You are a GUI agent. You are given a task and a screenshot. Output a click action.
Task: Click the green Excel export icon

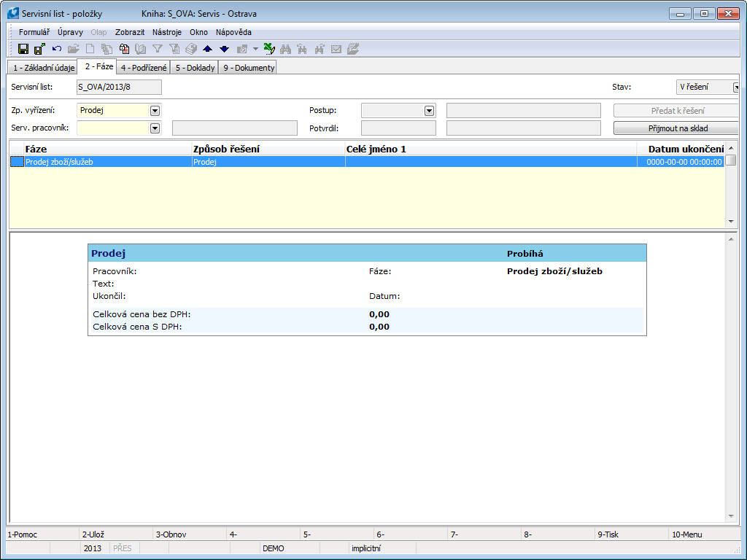(x=269, y=49)
